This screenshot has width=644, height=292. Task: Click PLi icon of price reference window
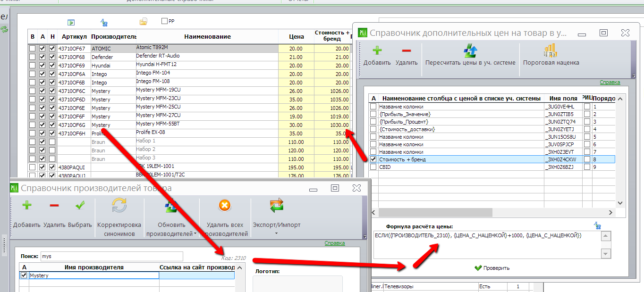[x=362, y=33]
